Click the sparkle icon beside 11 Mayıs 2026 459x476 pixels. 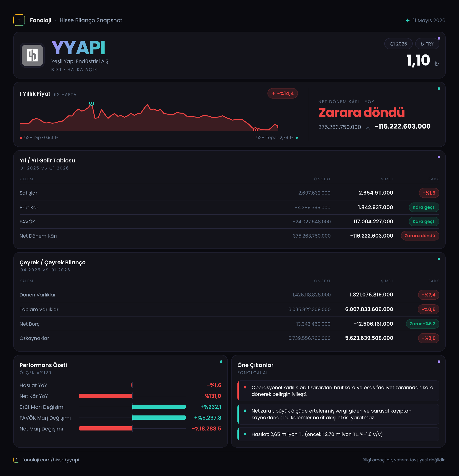tap(407, 20)
